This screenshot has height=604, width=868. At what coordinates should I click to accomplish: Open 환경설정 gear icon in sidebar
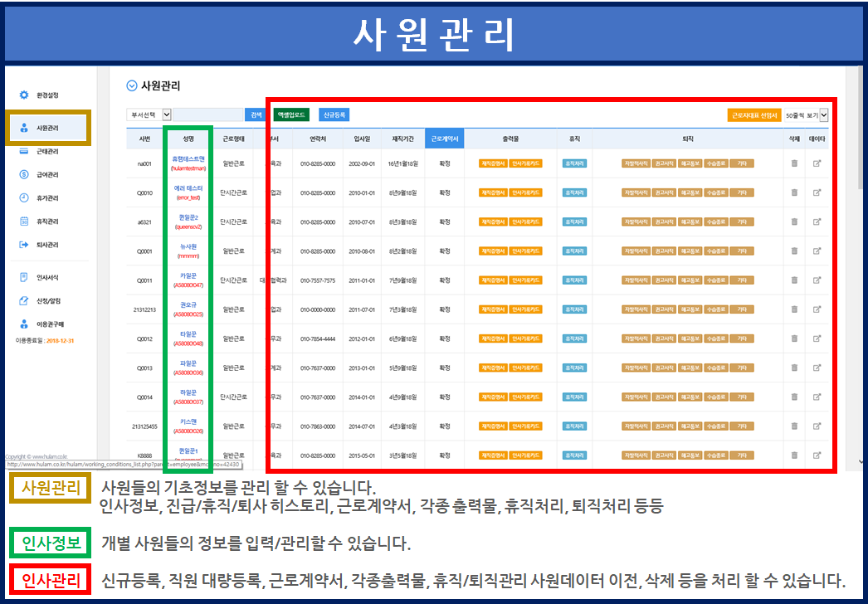click(24, 95)
